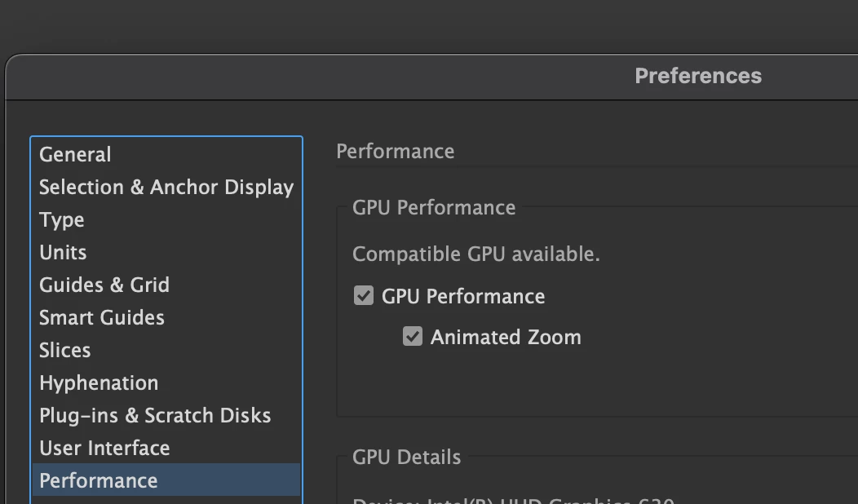Go to Smart Guides preferences
The image size is (858, 504).
pyautogui.click(x=102, y=317)
